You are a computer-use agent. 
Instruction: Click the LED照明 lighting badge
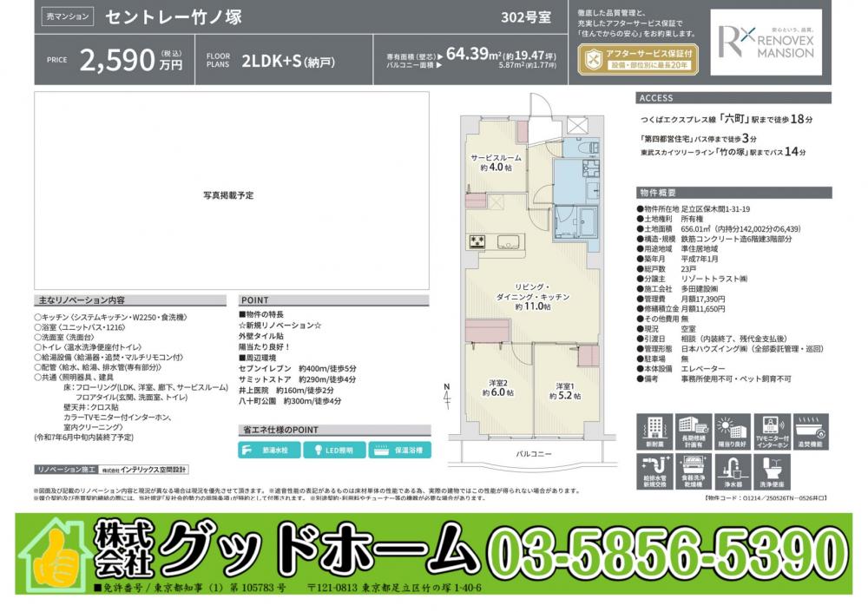click(334, 451)
